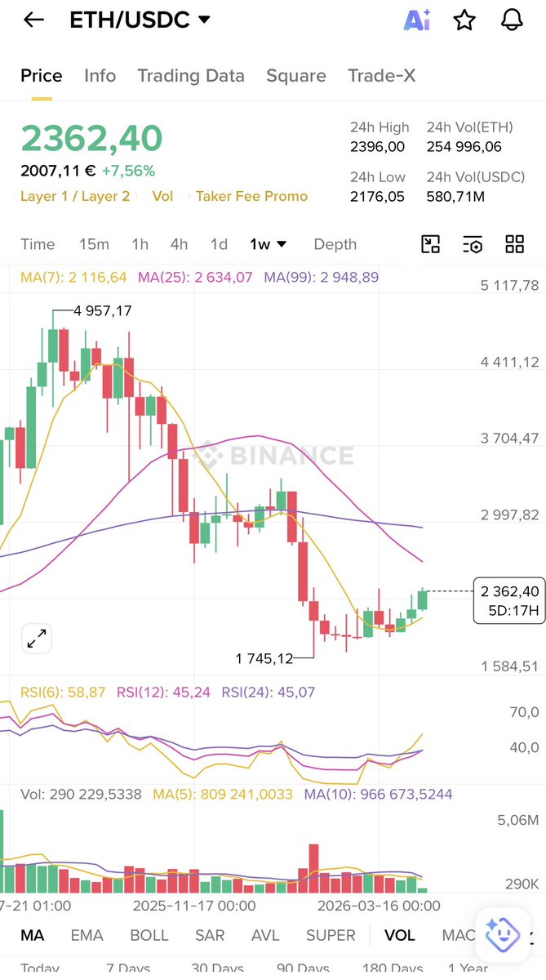
Task: Enable the BOLL indicator
Action: pyautogui.click(x=149, y=935)
